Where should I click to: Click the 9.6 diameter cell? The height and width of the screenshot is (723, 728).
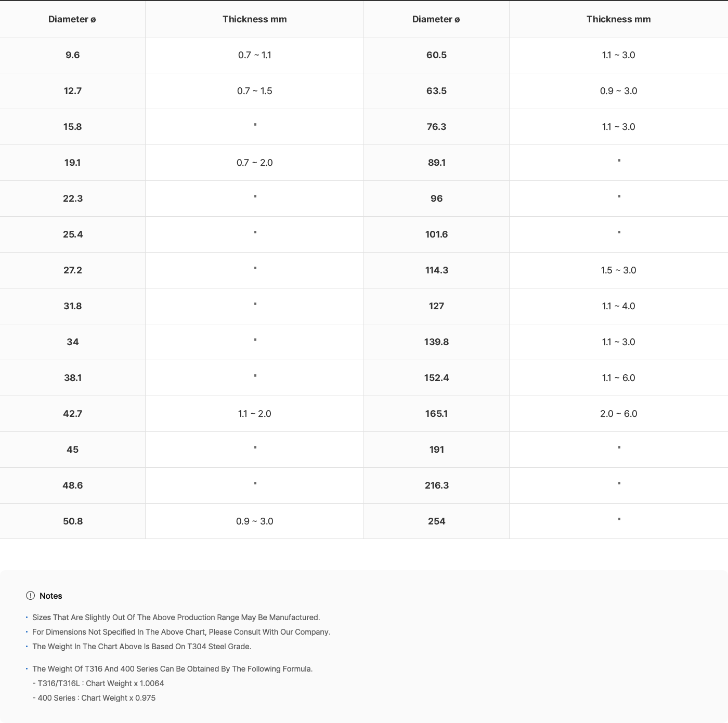point(72,55)
